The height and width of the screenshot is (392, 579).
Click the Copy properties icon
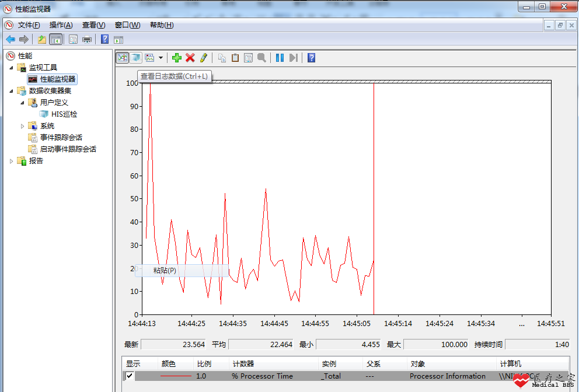pos(222,58)
